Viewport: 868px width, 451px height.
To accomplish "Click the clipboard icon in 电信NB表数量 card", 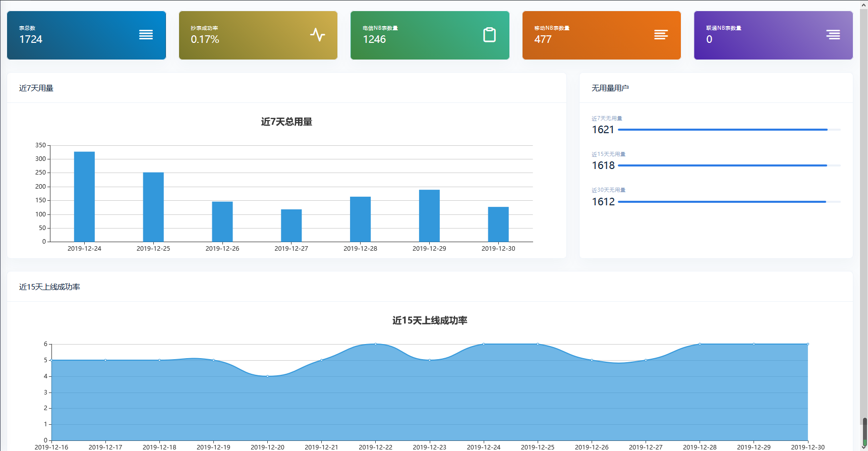I will coord(489,35).
